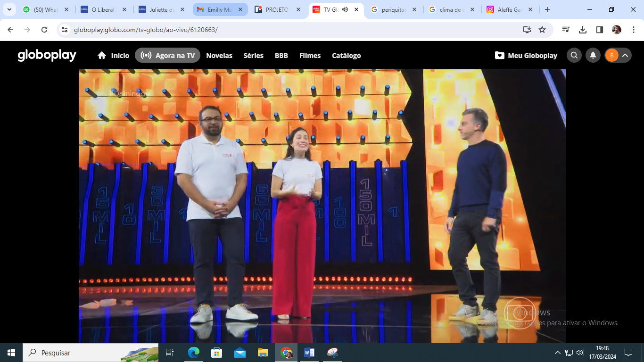Open Meu Globoplay
The image size is (644, 362).
click(526, 56)
